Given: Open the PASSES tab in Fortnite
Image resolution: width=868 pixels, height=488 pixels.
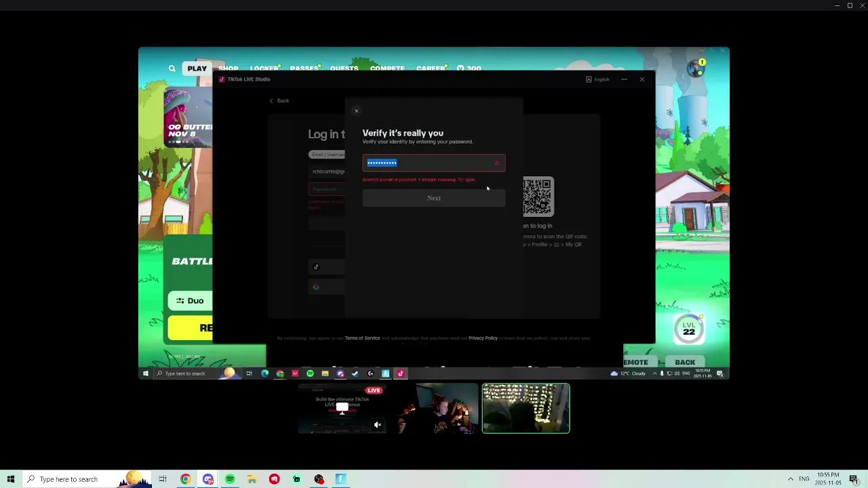Looking at the screenshot, I should [x=304, y=68].
